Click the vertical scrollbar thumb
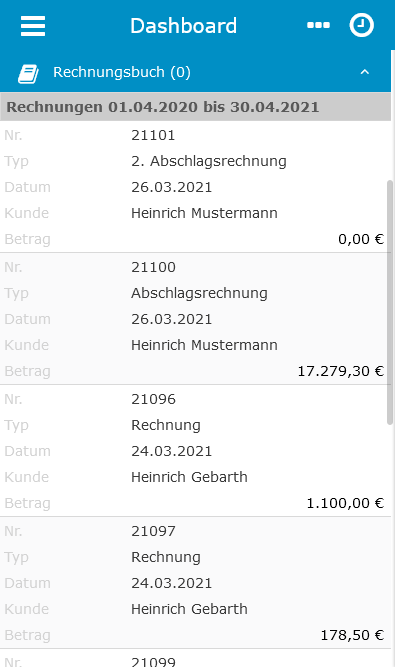395x667 pixels. coord(390,302)
